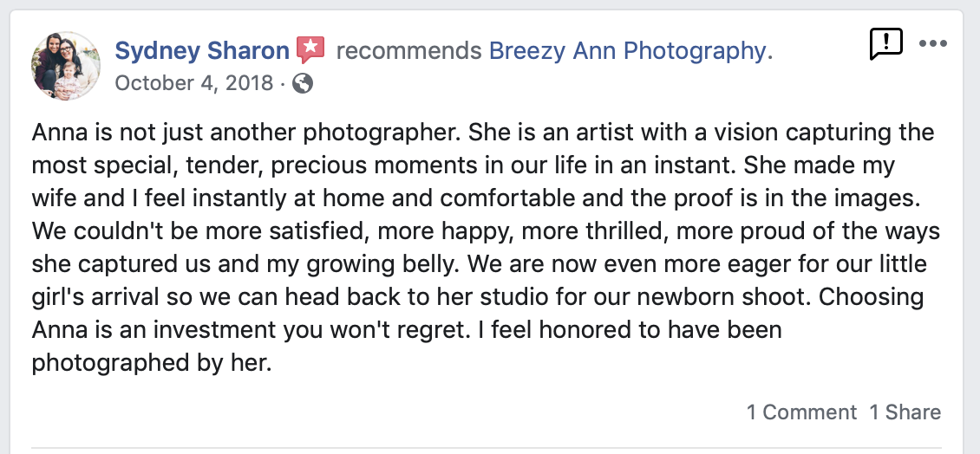Screen dimensions: 980x454
Task: Open Sydney Sharon's profile picture
Action: click(66, 66)
